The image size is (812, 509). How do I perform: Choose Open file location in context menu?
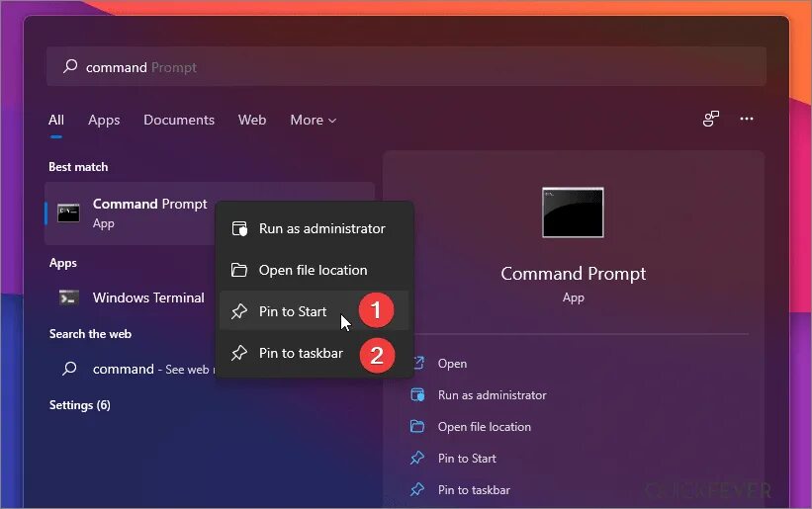[x=314, y=270]
